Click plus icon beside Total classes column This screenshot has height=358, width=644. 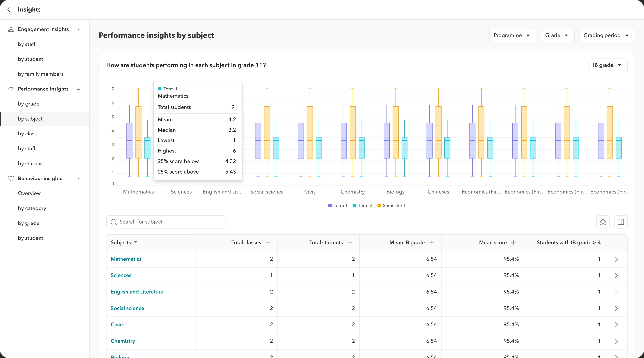(x=268, y=243)
